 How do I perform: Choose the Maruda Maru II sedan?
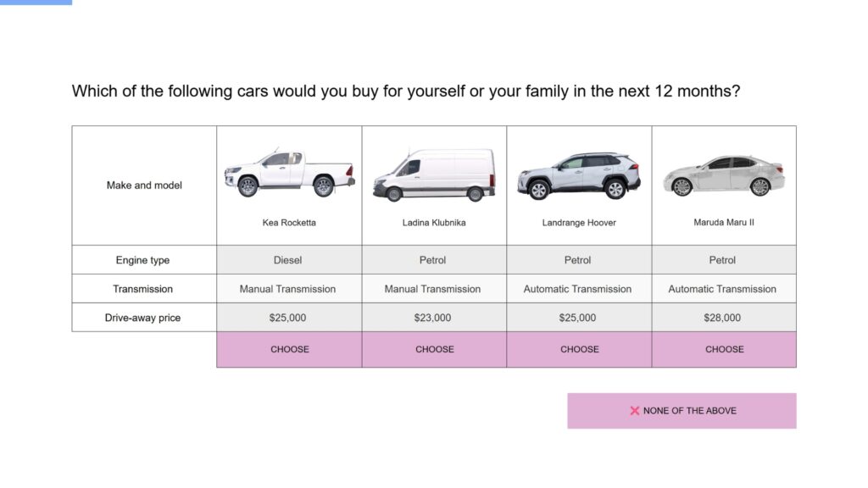[724, 349]
